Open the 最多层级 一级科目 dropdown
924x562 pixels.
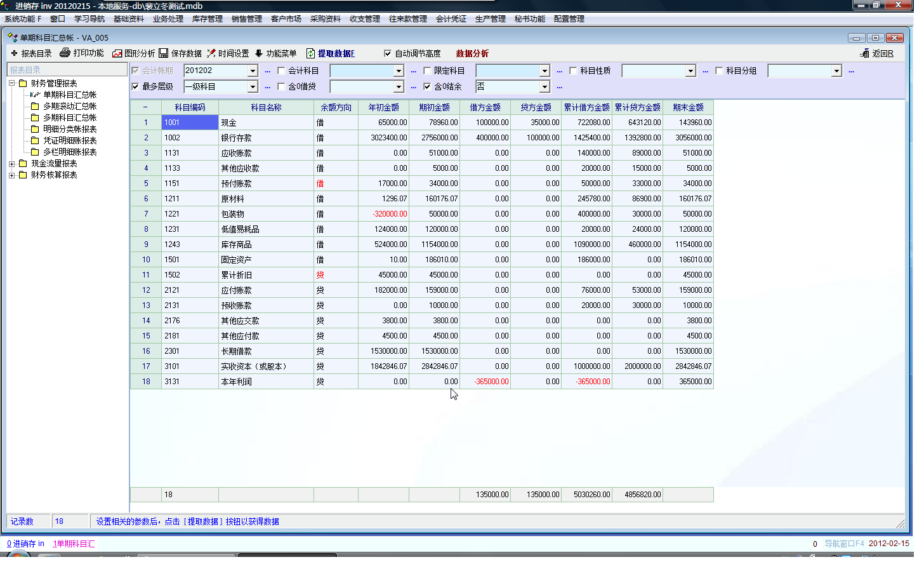pos(253,87)
